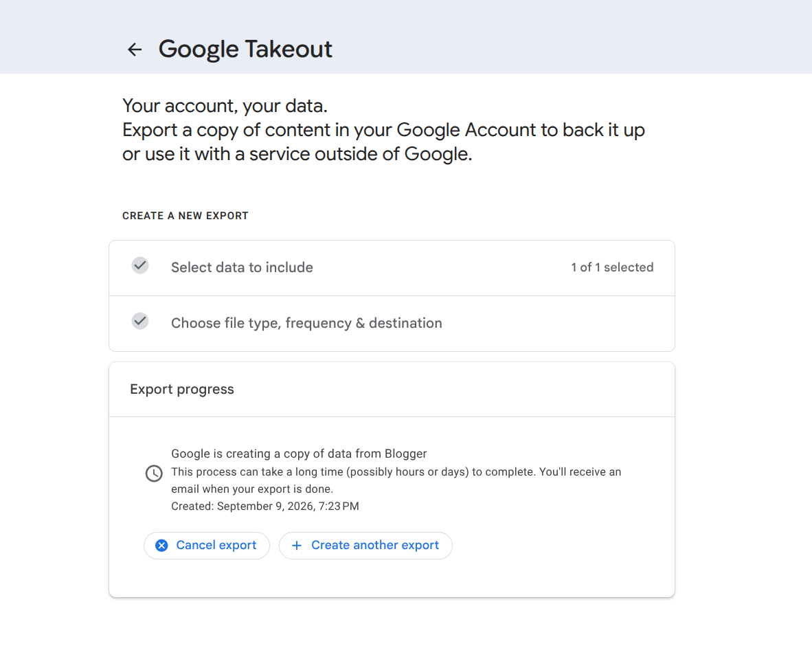Click checkmark icon beside Select data to include
Screen dimensions: 812x646
point(140,266)
